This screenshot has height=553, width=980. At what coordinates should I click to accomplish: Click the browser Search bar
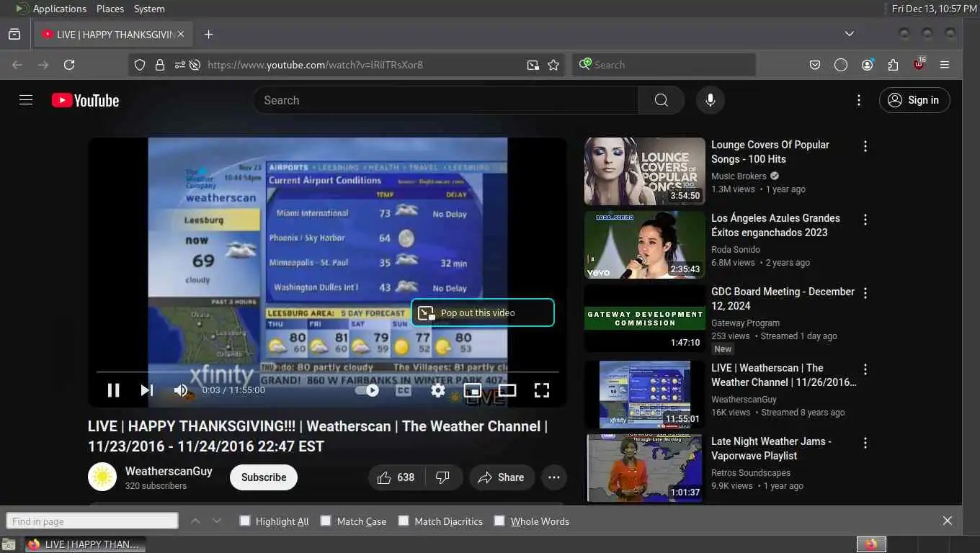[x=664, y=65]
